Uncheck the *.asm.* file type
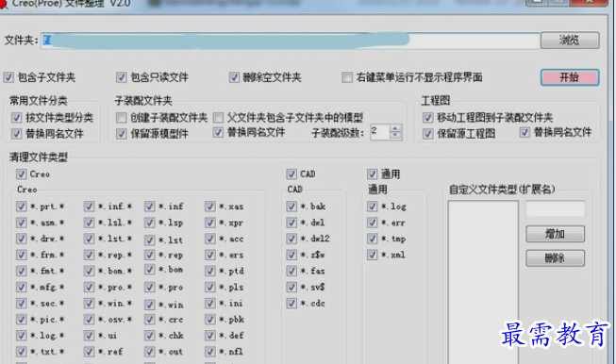 point(21,223)
